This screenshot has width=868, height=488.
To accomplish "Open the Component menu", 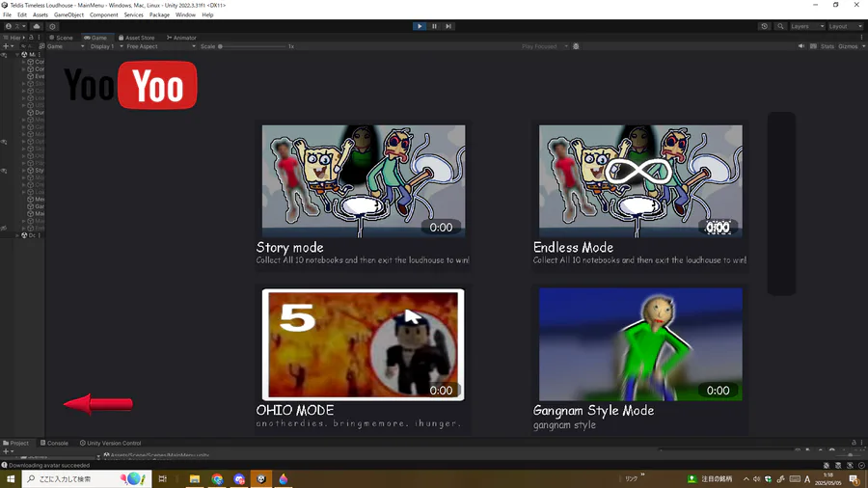I will (103, 14).
